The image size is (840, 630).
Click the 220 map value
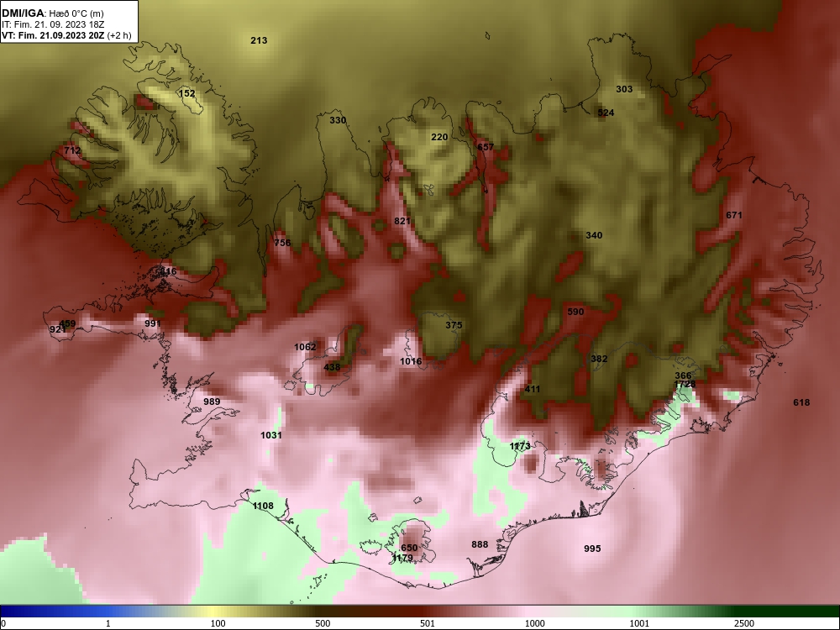click(x=439, y=137)
